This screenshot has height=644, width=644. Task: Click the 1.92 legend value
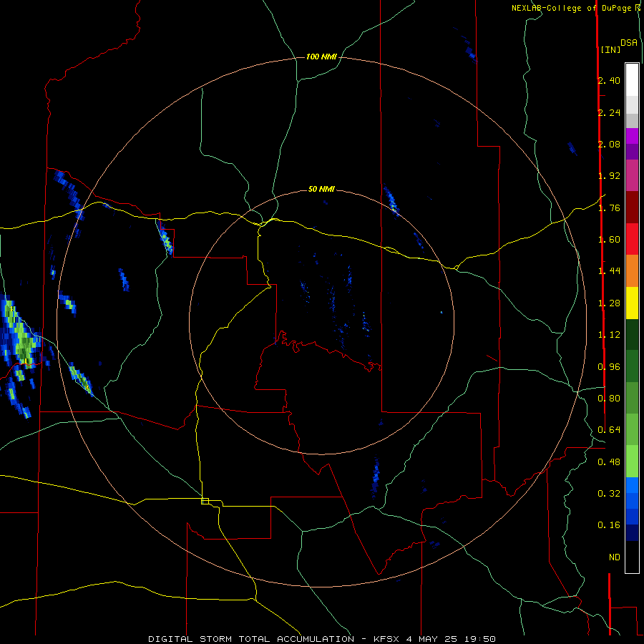click(609, 176)
